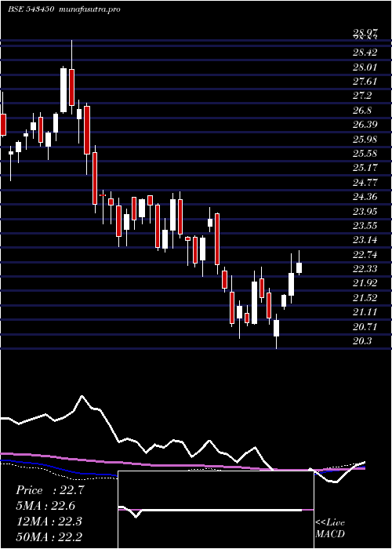Click the 21.11 price axis label
This screenshot has height=549, width=392.
pos(365,312)
